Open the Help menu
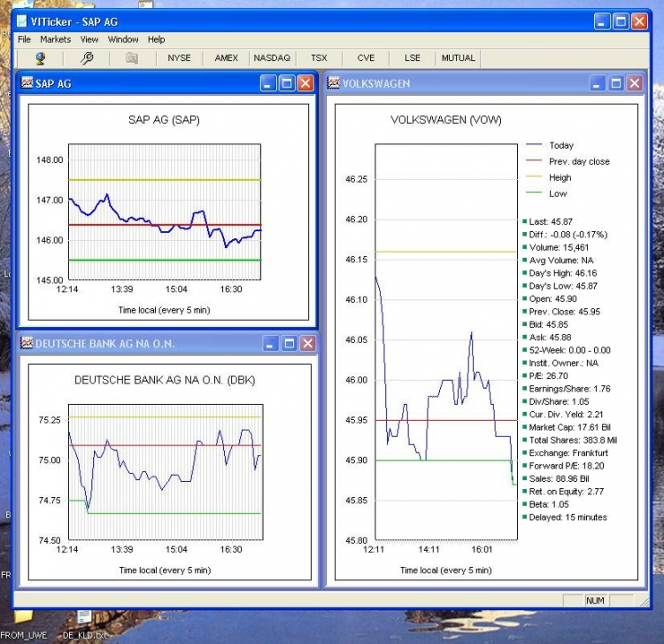Screen dimensions: 664x644 click(x=157, y=40)
